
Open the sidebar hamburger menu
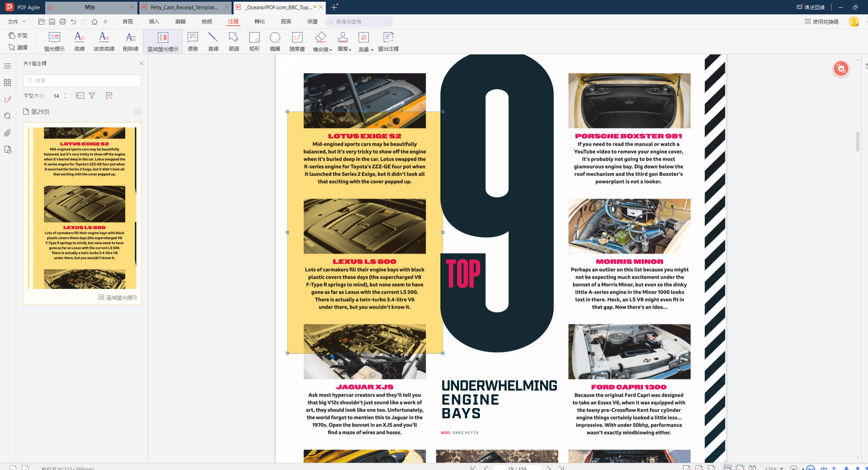pyautogui.click(x=8, y=66)
